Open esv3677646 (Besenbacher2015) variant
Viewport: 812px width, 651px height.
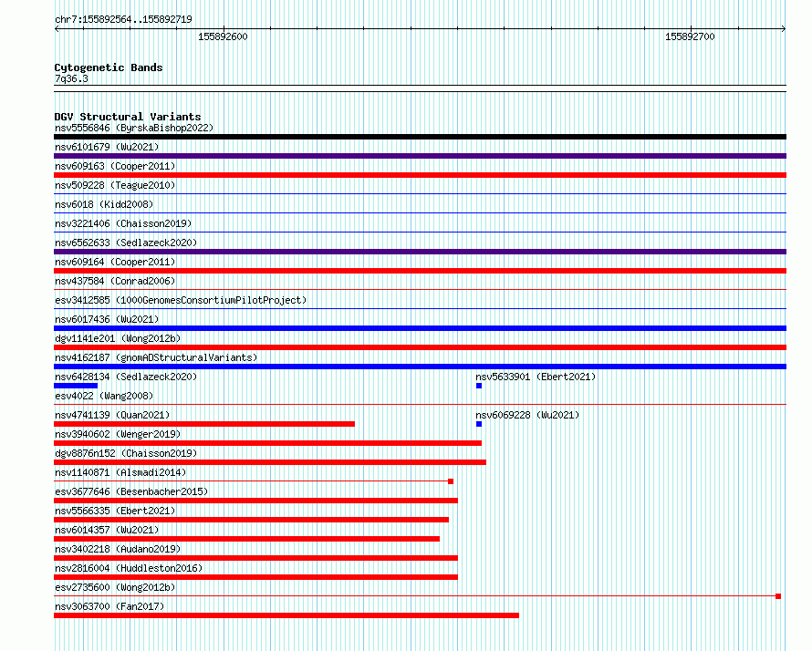tap(131, 491)
